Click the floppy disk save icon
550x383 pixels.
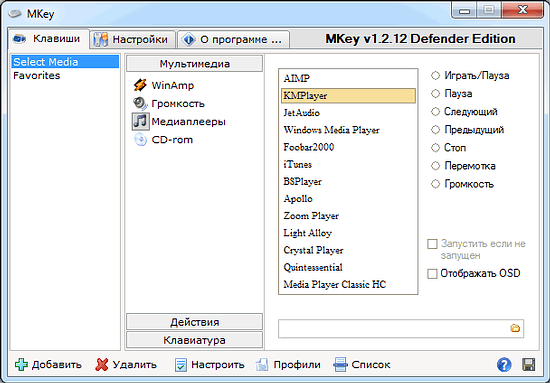click(528, 365)
